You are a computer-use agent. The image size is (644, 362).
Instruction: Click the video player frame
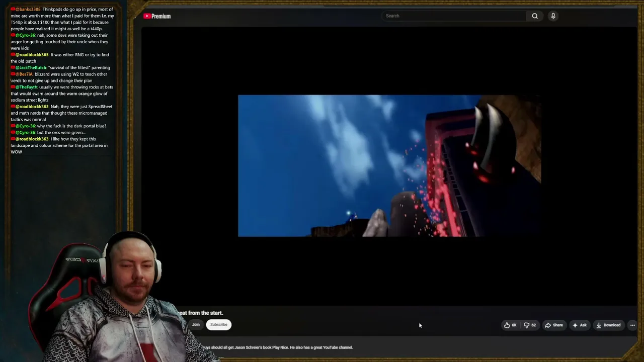[389, 165]
